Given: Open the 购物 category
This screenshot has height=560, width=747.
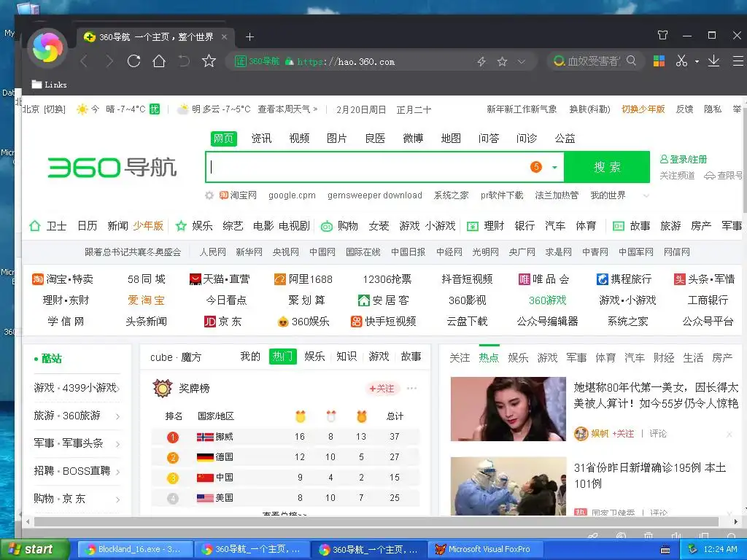Looking at the screenshot, I should coord(339,226).
